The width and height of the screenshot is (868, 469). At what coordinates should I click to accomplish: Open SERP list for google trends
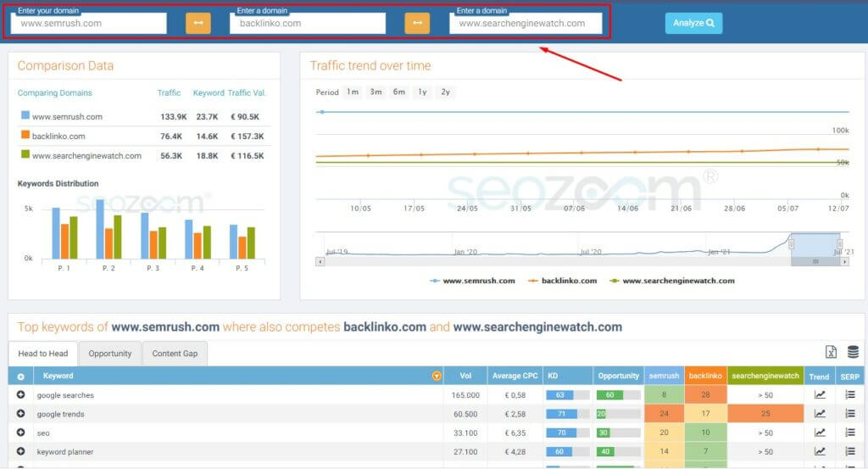tap(850, 414)
